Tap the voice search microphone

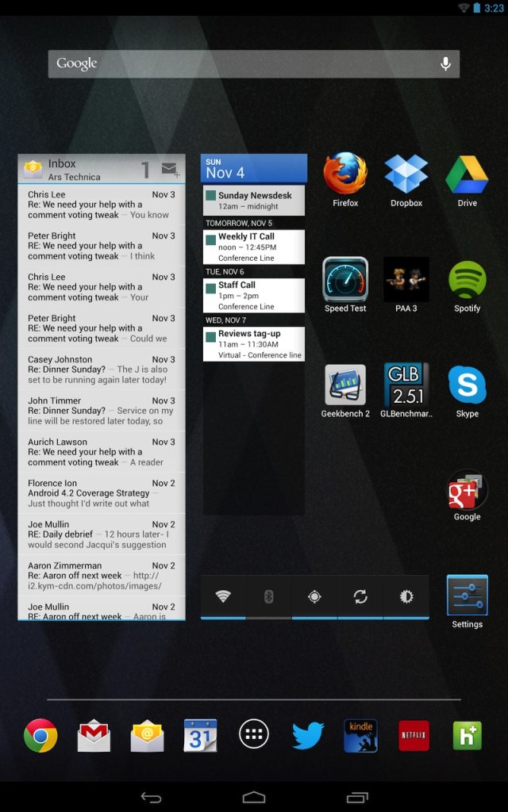(445, 63)
